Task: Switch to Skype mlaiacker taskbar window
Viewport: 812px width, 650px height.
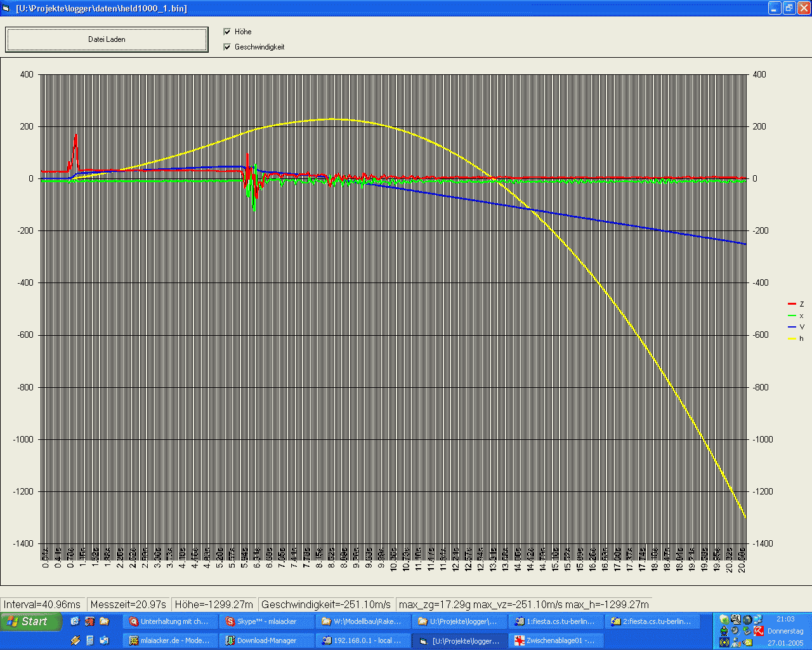Action: [266, 621]
